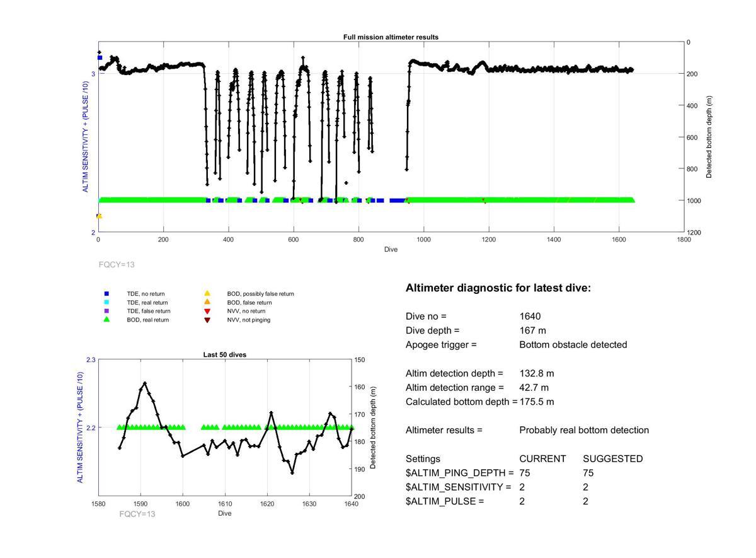Click the orange triangle BOD false return marker

tap(207, 303)
